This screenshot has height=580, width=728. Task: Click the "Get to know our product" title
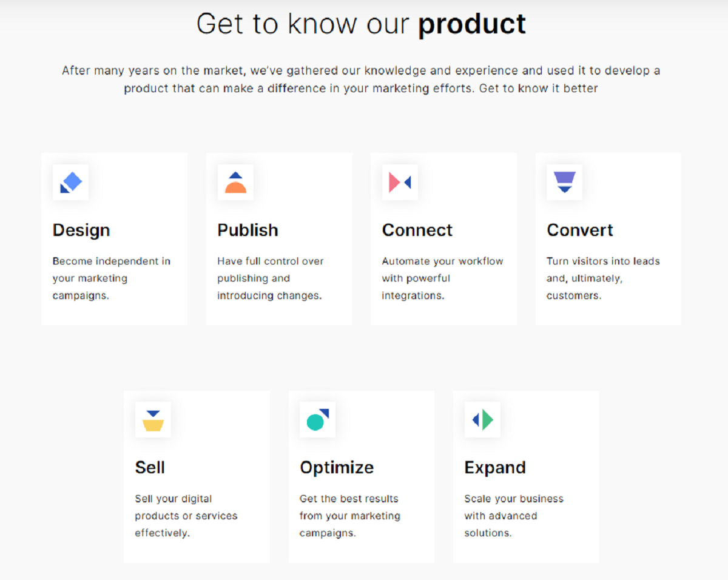(x=362, y=24)
